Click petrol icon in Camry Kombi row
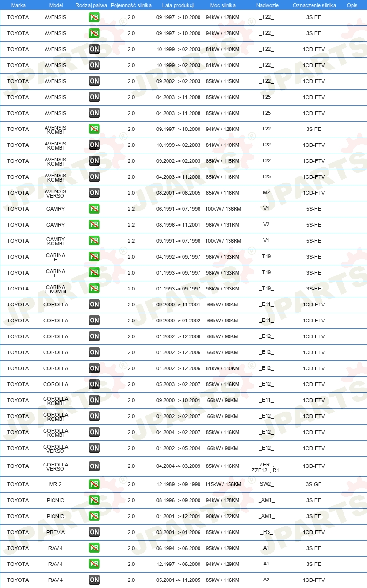 (x=94, y=241)
